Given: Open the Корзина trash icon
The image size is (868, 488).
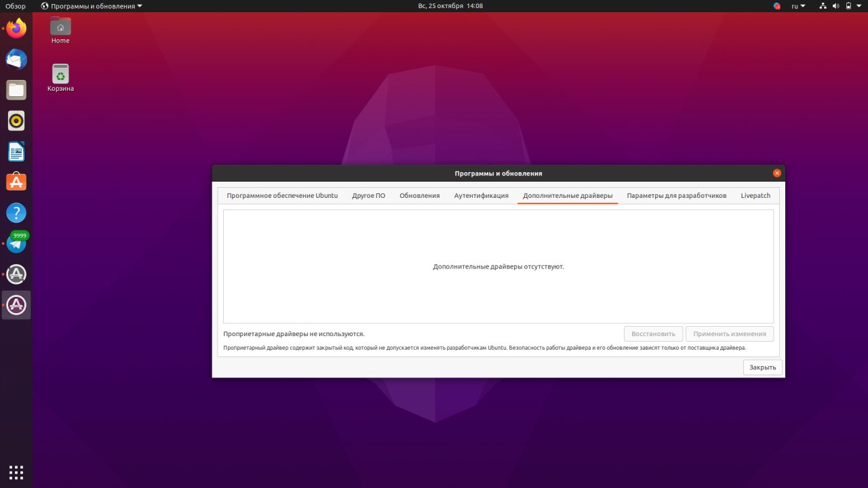Looking at the screenshot, I should pyautogui.click(x=60, y=78).
